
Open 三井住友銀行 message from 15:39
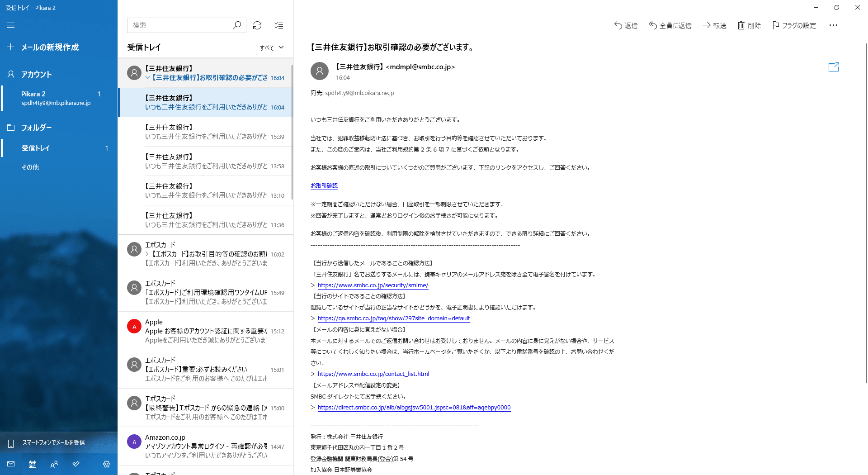click(206, 132)
